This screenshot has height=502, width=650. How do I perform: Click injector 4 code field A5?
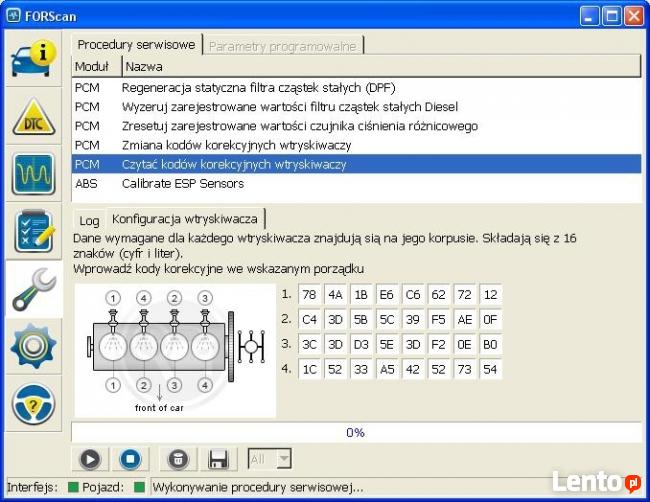coord(387,369)
